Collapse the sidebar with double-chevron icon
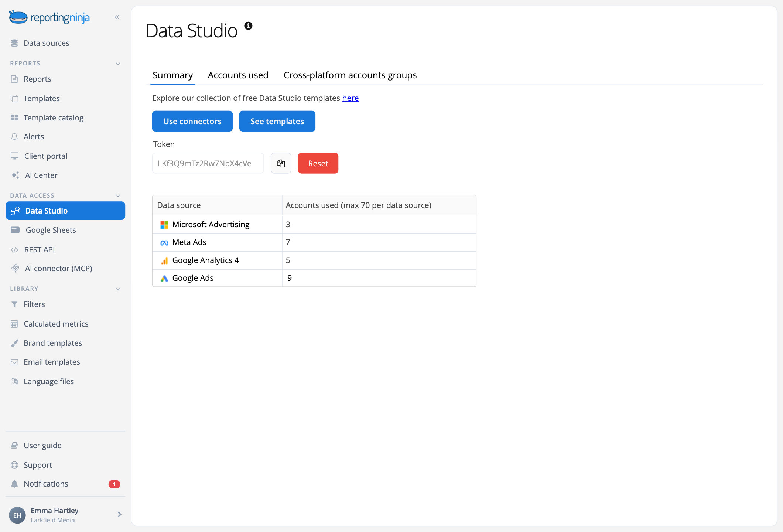 pos(117,17)
